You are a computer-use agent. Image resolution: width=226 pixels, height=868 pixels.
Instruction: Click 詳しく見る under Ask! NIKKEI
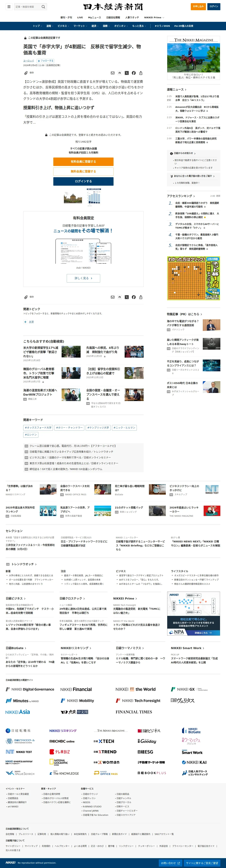[x=83, y=278]
